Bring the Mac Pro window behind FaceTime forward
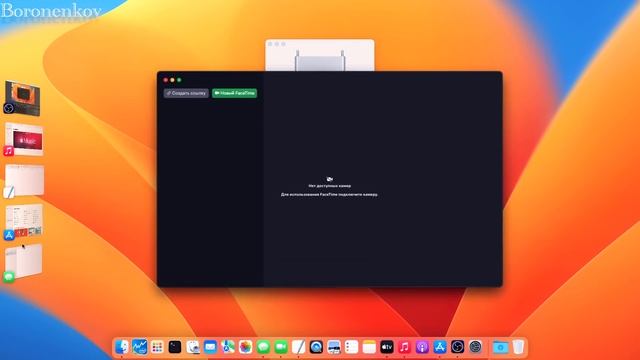The height and width of the screenshot is (360, 640). 320,55
